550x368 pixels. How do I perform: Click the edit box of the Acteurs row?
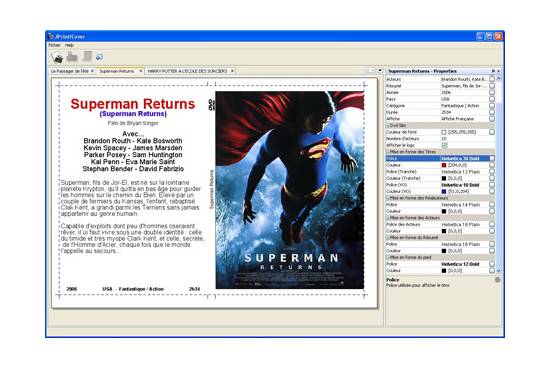(x=492, y=79)
